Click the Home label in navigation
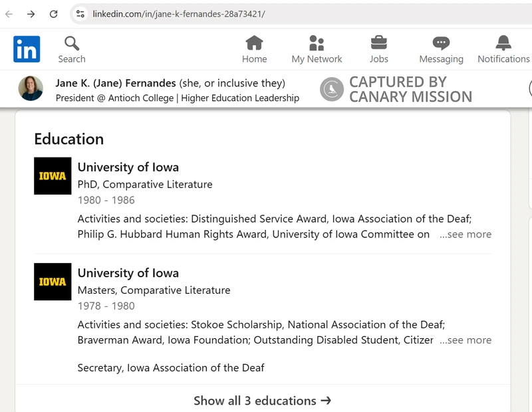Viewport: 532px width, 412px height. 254,59
